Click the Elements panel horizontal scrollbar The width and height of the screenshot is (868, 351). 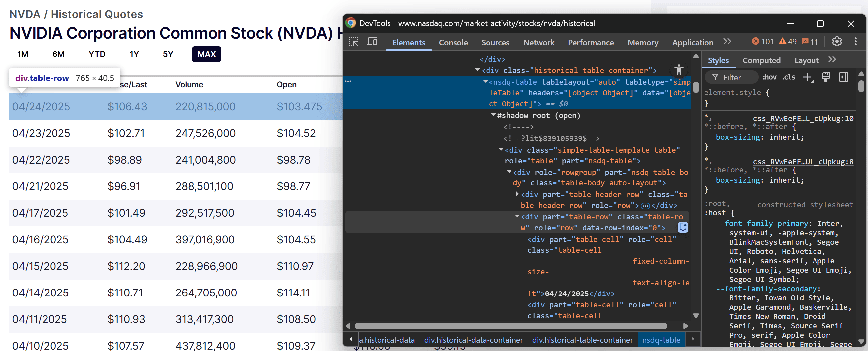(x=510, y=326)
